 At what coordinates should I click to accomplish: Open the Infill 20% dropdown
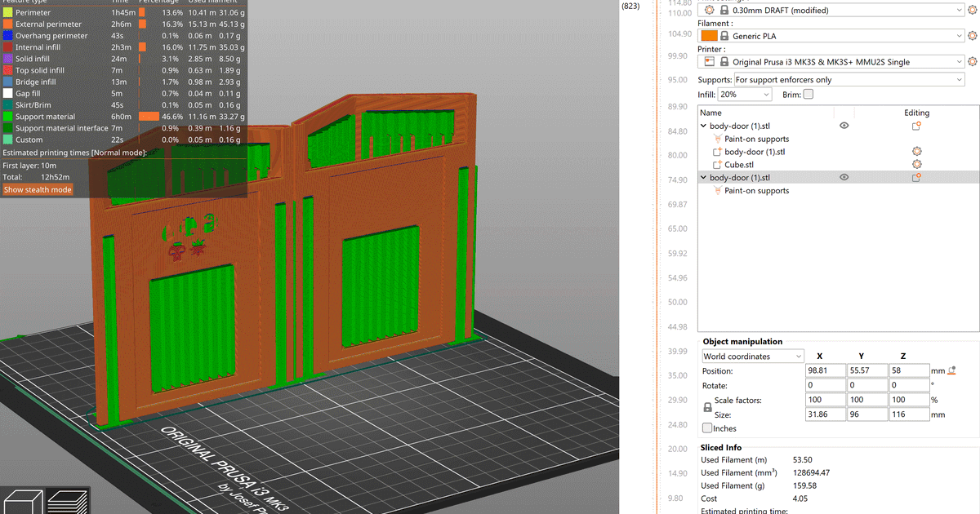tap(744, 95)
